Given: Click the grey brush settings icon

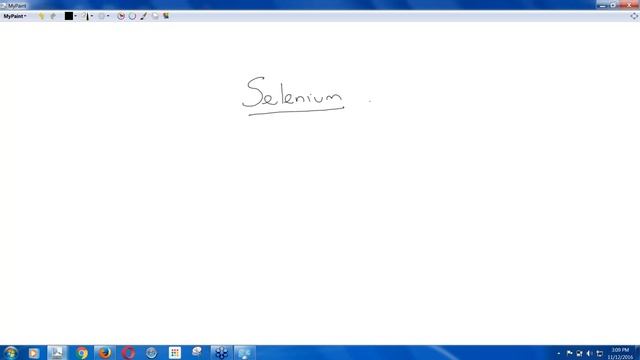Looking at the screenshot, I should [101, 16].
